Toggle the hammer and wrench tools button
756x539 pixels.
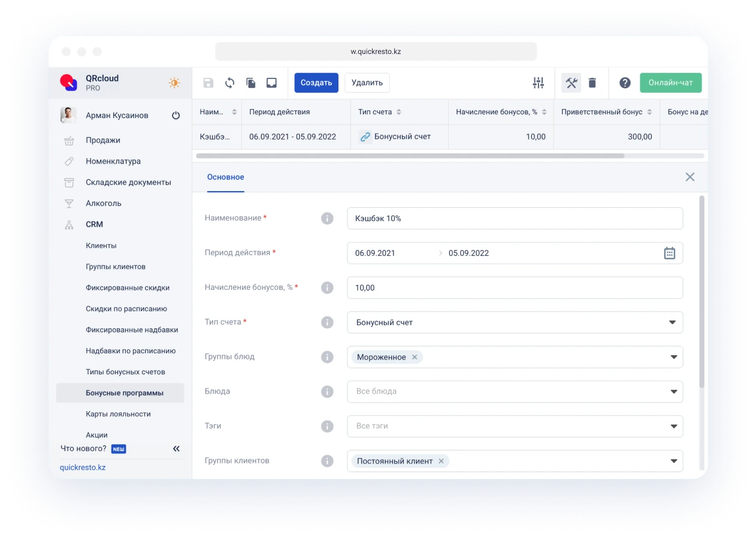(x=571, y=83)
